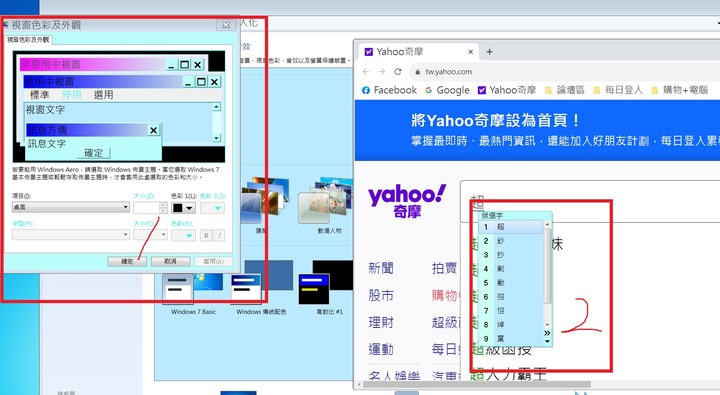The height and width of the screenshot is (395, 720).
Task: Open the 字型 font dropdown
Action: (x=71, y=235)
